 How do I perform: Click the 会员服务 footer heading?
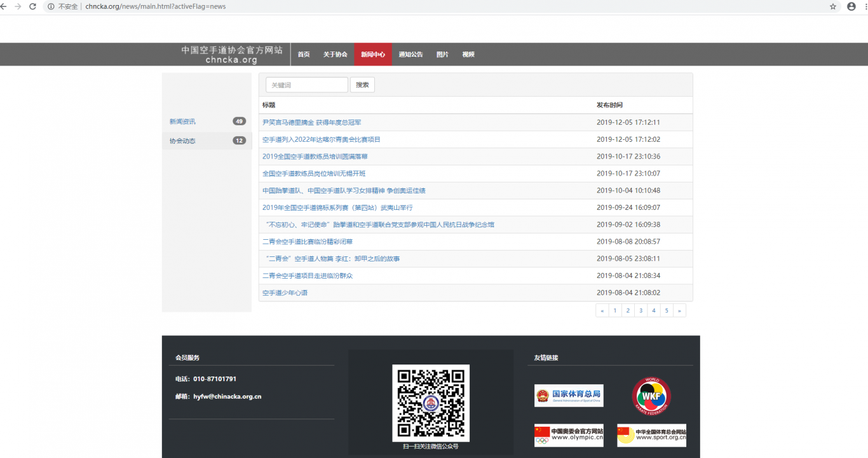[x=187, y=357]
